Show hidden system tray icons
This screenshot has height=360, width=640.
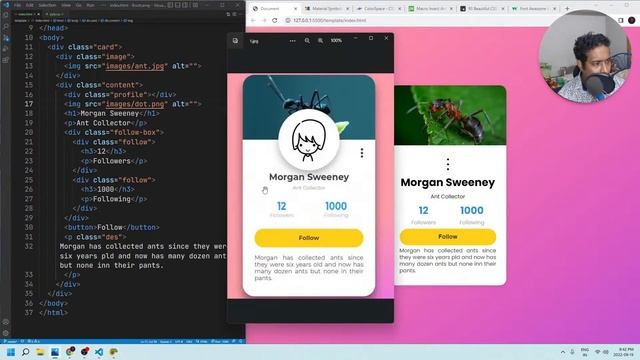tap(563, 352)
